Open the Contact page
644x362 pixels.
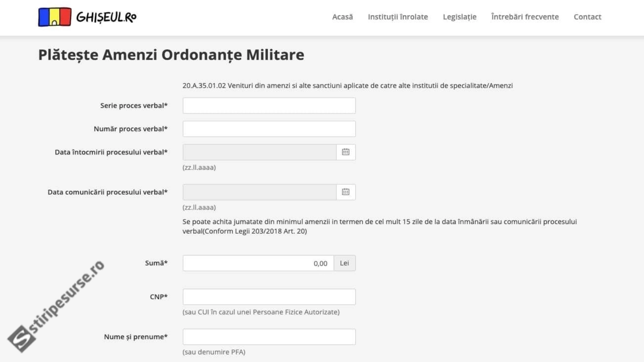click(x=587, y=17)
